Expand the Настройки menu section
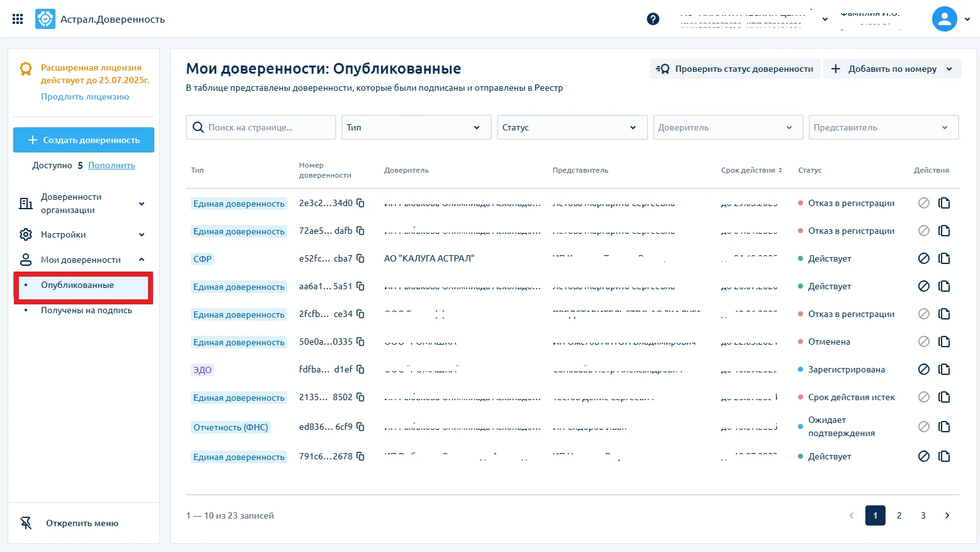 [x=83, y=234]
